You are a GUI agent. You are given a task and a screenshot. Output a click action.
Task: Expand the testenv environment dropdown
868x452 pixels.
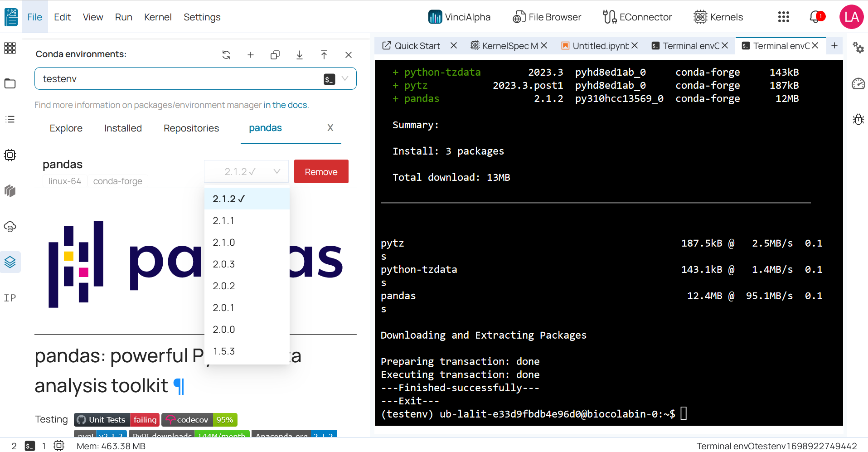tap(345, 78)
